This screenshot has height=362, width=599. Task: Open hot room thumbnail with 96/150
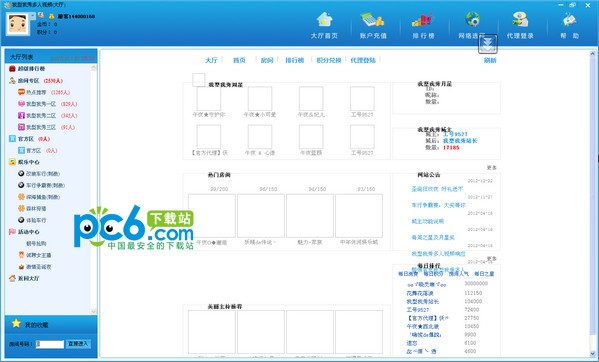(x=261, y=216)
